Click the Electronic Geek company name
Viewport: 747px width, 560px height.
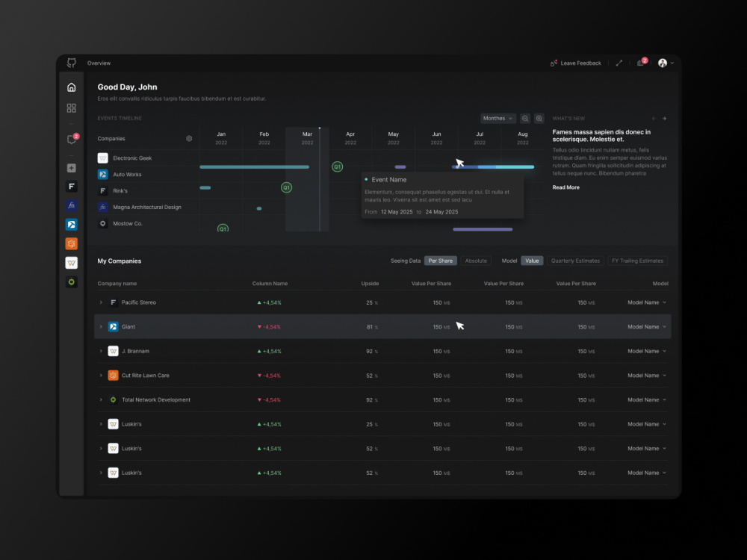click(x=132, y=158)
